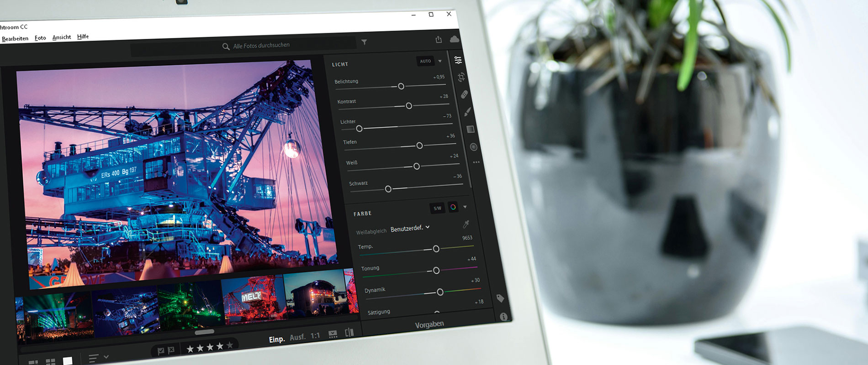The height and width of the screenshot is (365, 868).
Task: Open Vorgaben presets button
Action: click(x=429, y=324)
